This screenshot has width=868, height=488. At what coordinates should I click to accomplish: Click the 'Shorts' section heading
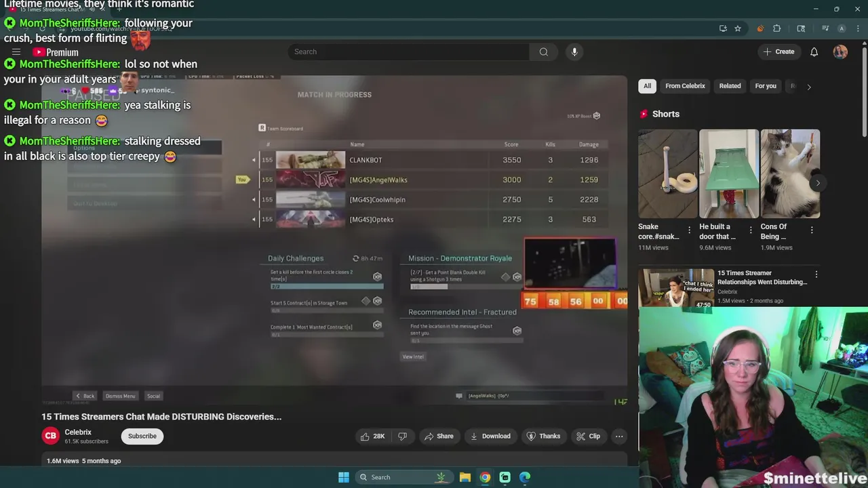point(666,114)
